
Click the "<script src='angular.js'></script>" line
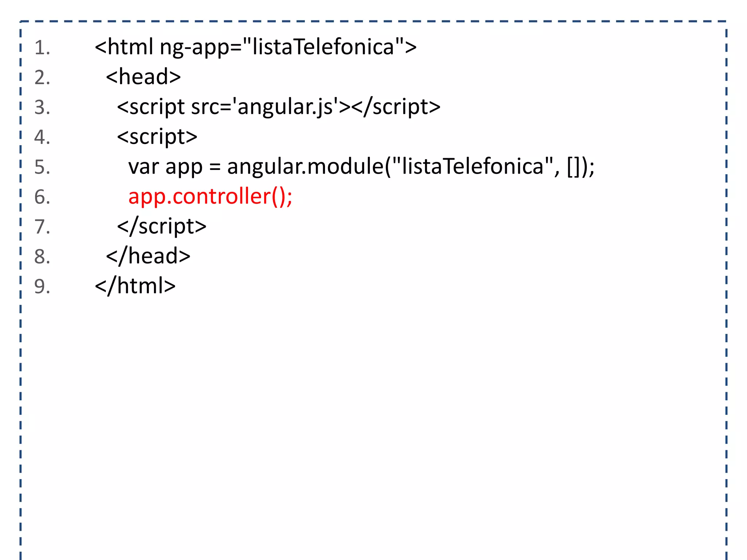[x=279, y=107]
